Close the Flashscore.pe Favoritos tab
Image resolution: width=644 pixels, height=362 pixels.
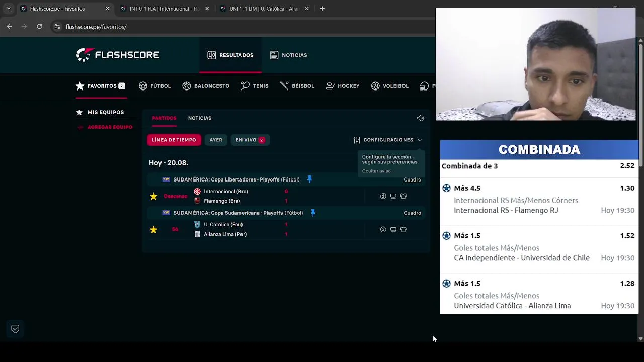click(x=107, y=9)
